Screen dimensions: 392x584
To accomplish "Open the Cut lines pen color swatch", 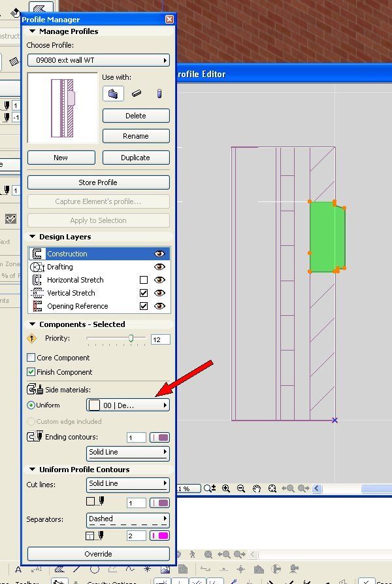I will [159, 503].
